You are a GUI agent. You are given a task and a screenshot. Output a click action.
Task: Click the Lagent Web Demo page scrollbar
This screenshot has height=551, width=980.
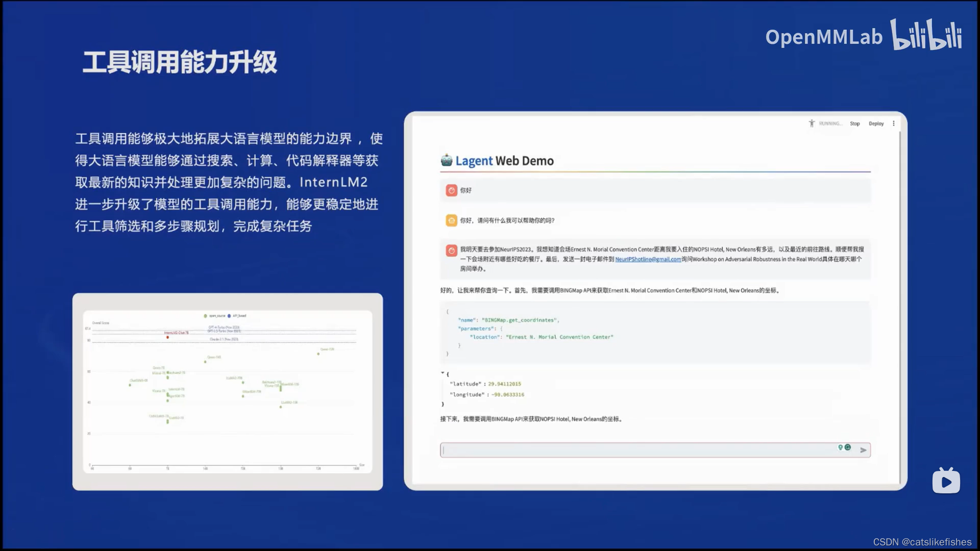pyautogui.click(x=900, y=306)
